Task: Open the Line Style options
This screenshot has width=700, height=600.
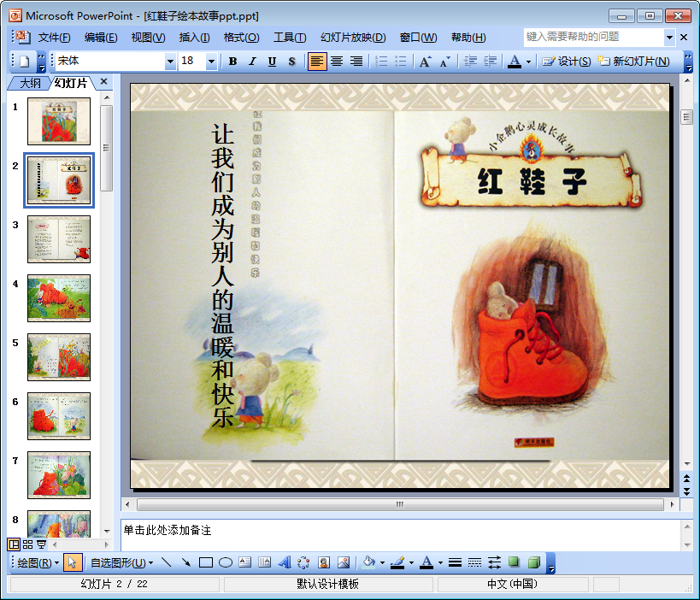Action: click(455, 562)
